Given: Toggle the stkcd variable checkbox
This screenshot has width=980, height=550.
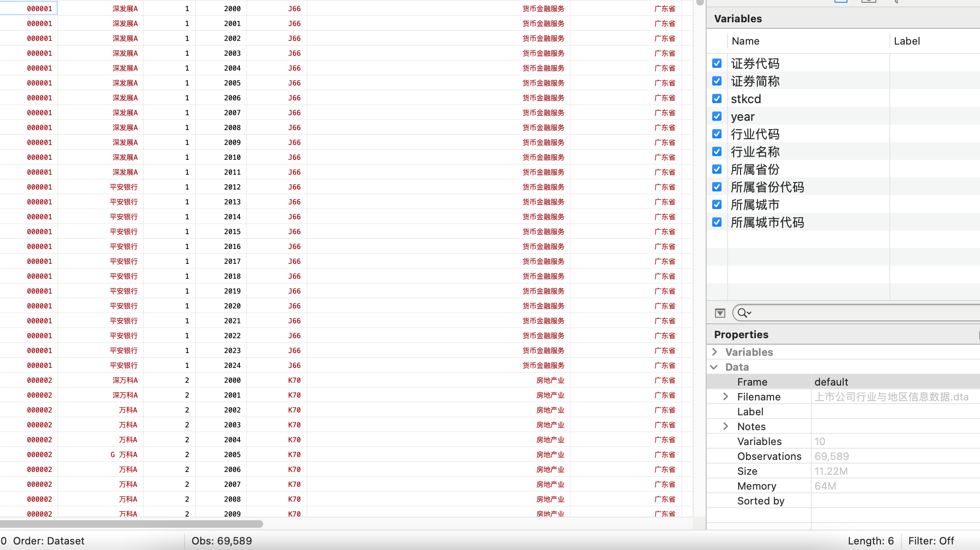Looking at the screenshot, I should pyautogui.click(x=717, y=98).
